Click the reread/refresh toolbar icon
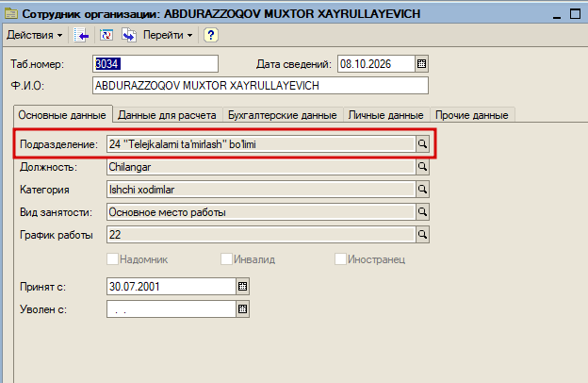This screenshot has height=383, width=588. pyautogui.click(x=106, y=35)
